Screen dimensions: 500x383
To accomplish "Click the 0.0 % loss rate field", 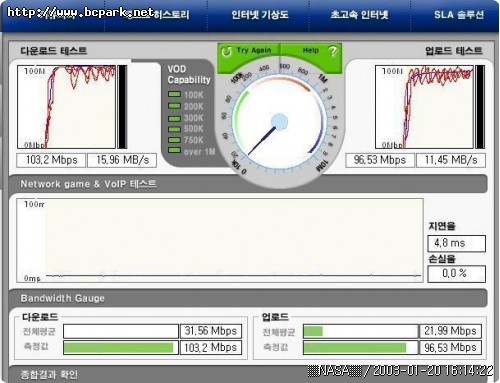I will (456, 274).
